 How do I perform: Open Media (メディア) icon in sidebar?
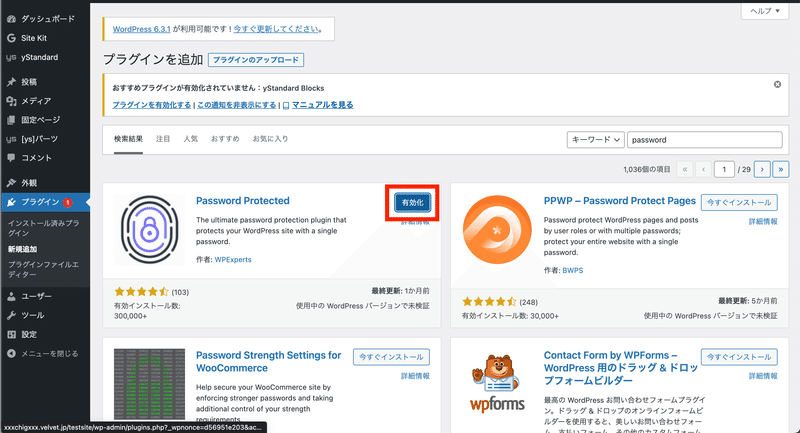[x=11, y=101]
